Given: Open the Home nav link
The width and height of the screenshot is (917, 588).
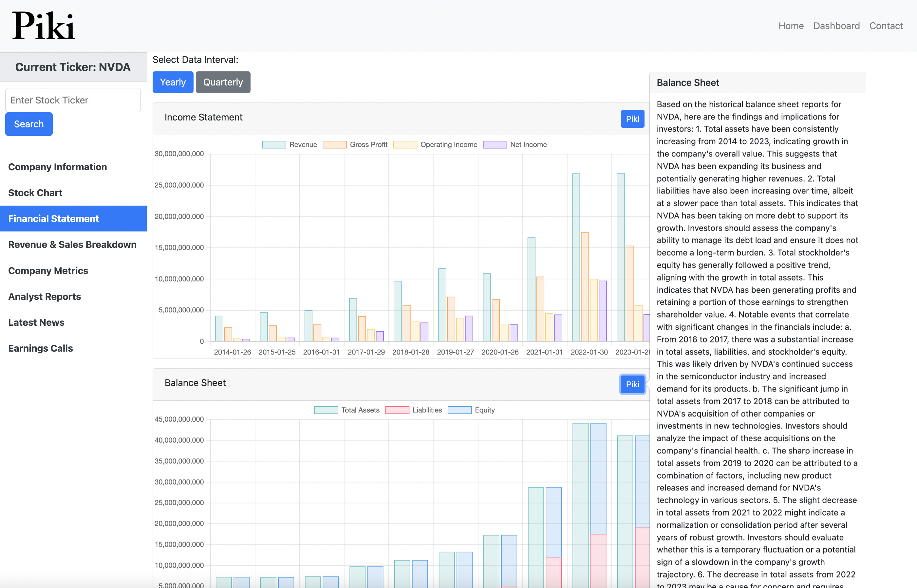Looking at the screenshot, I should 791,26.
